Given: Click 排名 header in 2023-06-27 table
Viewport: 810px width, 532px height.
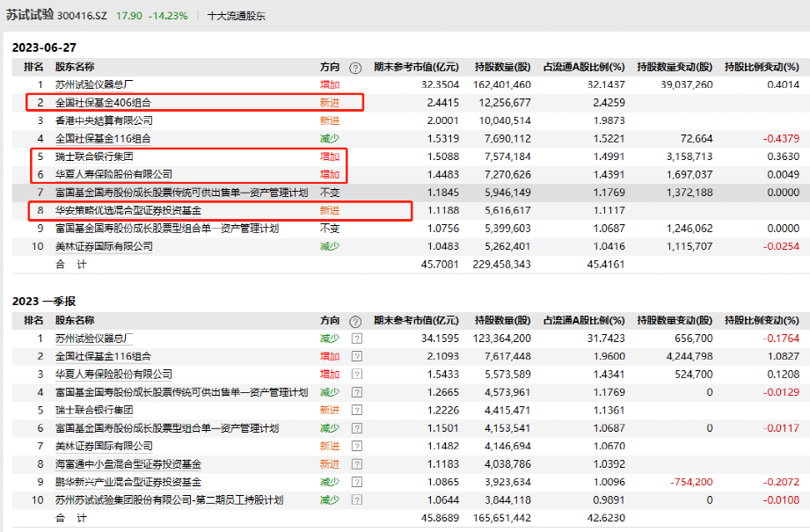Looking at the screenshot, I should point(33,67).
